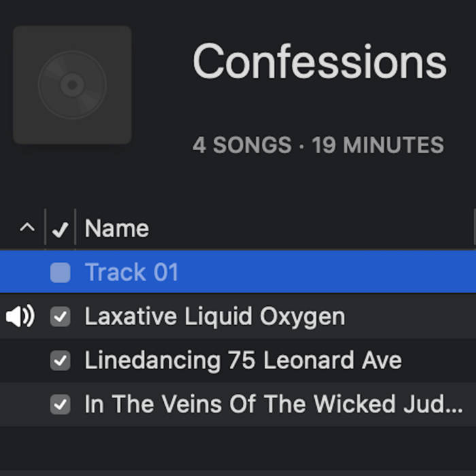Viewport: 476px width, 476px height.
Task: Toggle the sort direction arrow header
Action: click(27, 228)
